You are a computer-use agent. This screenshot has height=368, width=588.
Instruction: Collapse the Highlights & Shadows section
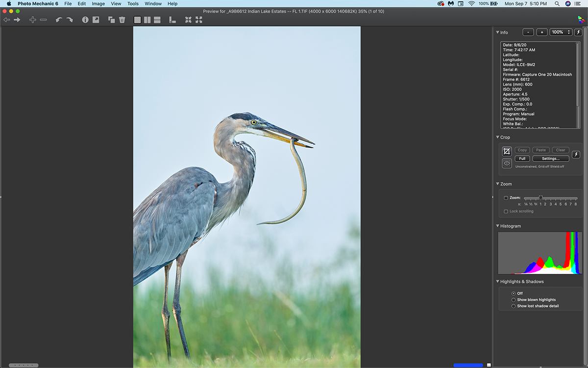498,282
